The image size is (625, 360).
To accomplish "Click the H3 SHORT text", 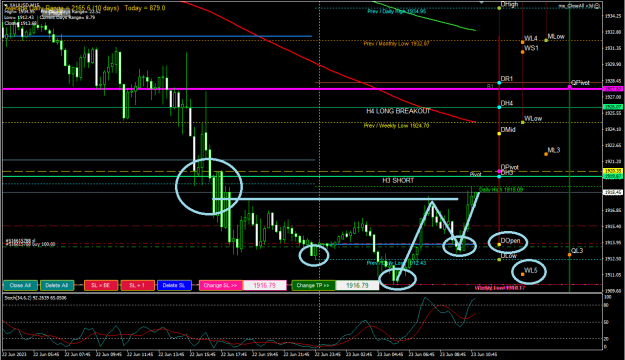I will (x=398, y=181).
